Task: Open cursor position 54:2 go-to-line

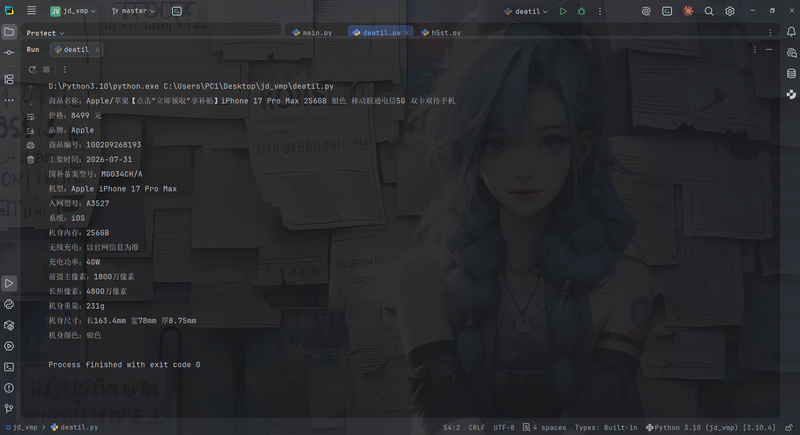Action: point(452,427)
